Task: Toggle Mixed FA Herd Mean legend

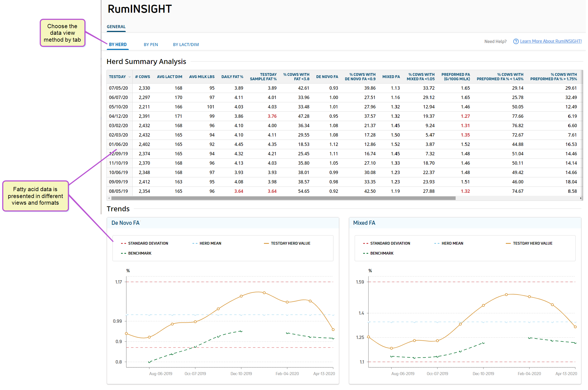Action: point(449,243)
